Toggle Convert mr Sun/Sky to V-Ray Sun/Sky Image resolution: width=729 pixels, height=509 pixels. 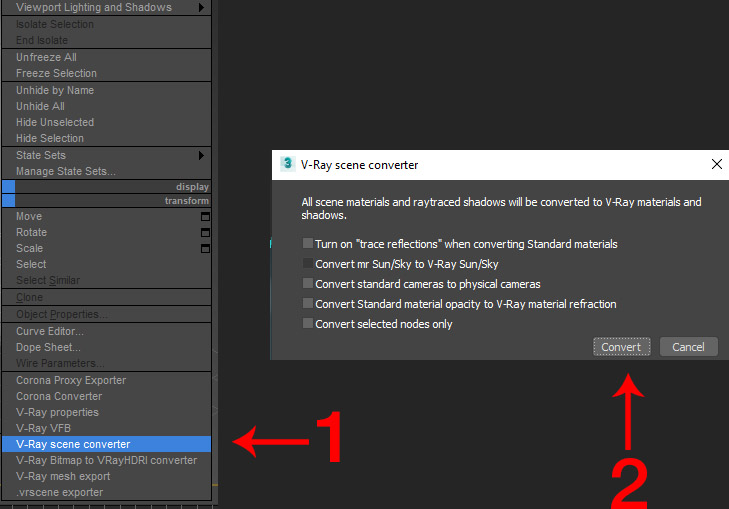(307, 263)
